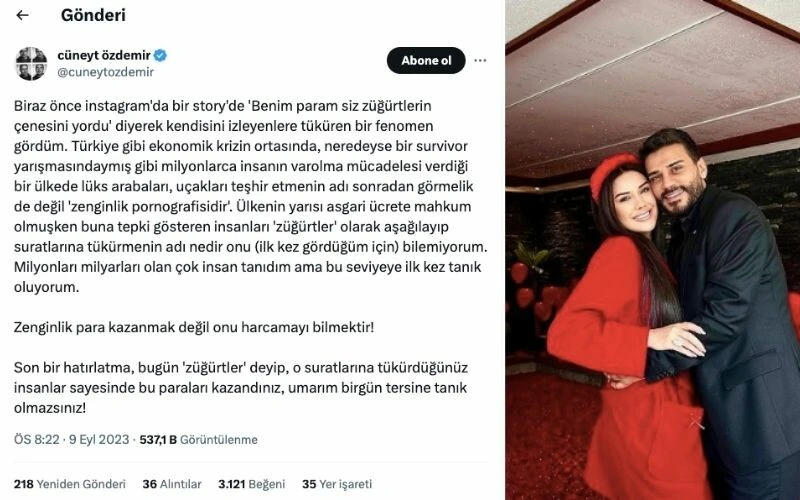Click the 9 Eyl 2023 date

click(99, 439)
